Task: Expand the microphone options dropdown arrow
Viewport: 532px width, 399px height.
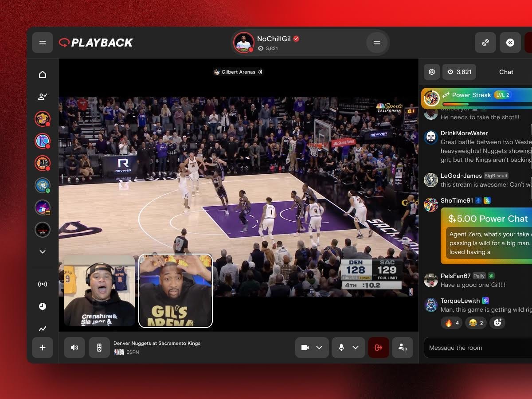Action: [356, 348]
